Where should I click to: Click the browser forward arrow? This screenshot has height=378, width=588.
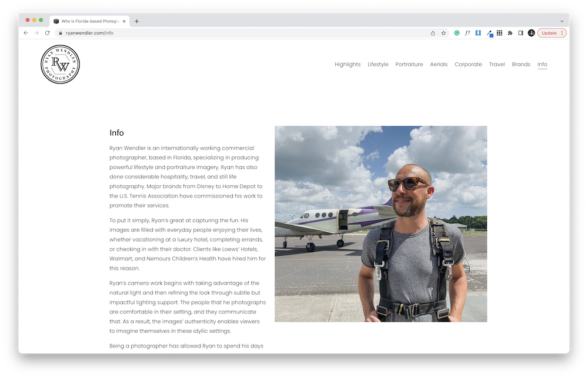[x=36, y=33]
